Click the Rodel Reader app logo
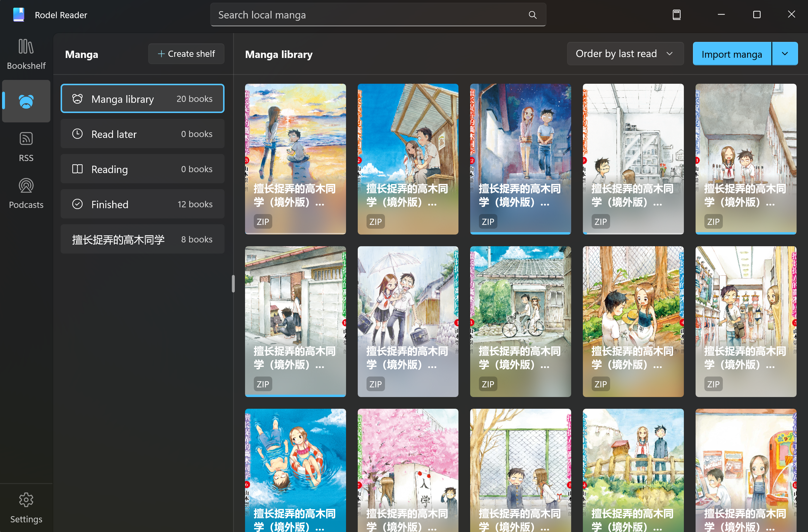808x532 pixels. 19,15
